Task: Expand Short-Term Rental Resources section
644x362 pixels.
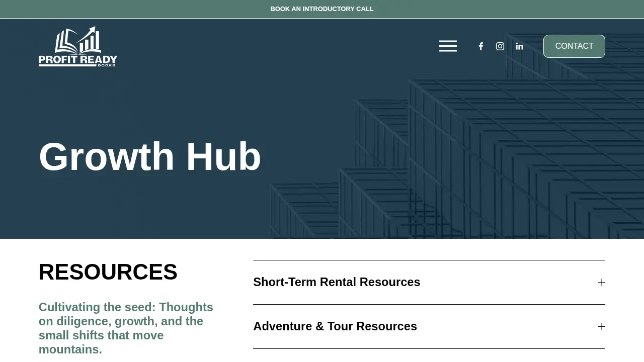Action: click(x=429, y=282)
